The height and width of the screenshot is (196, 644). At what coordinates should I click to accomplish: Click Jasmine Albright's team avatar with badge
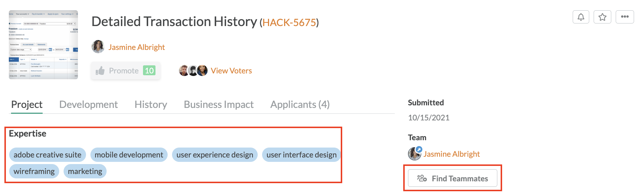[x=415, y=153]
